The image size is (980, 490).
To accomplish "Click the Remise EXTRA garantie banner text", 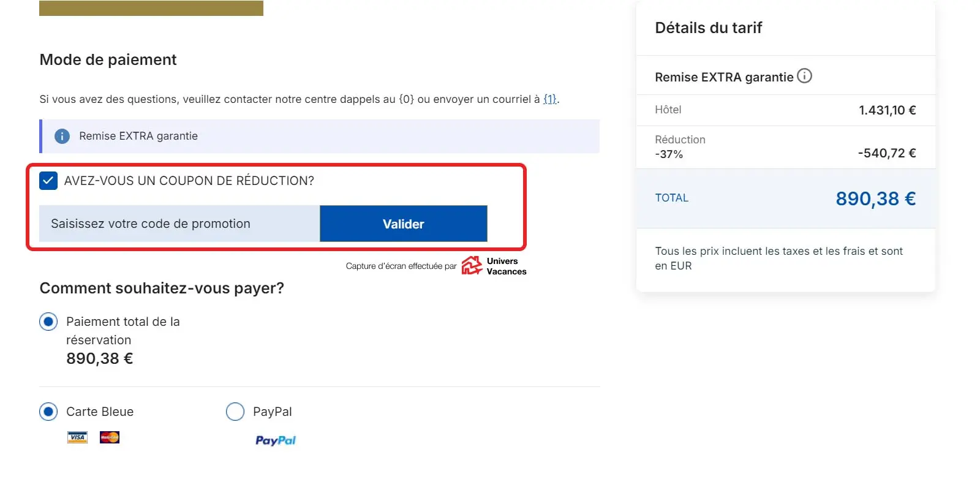I will (x=138, y=136).
